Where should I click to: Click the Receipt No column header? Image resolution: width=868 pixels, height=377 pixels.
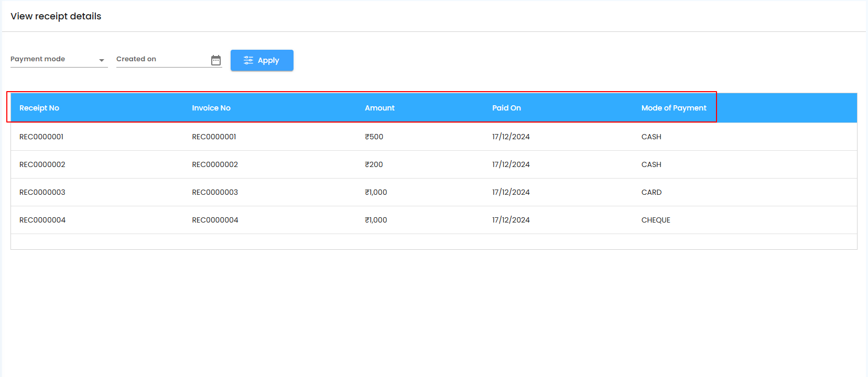pyautogui.click(x=39, y=108)
